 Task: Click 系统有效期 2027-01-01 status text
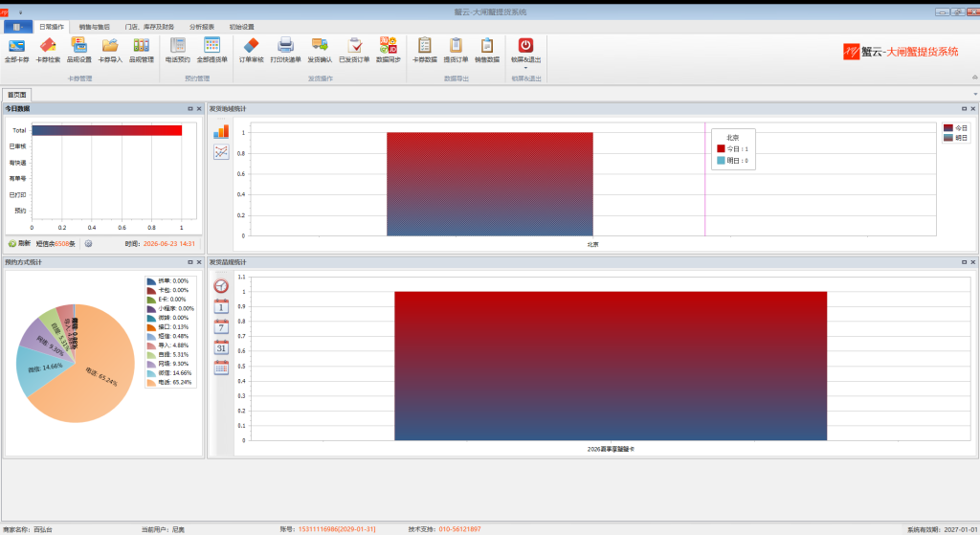coord(942,529)
